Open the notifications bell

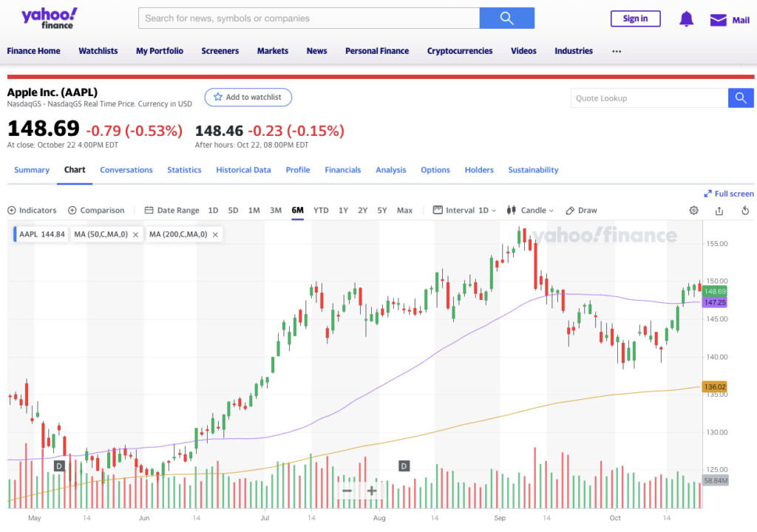pyautogui.click(x=686, y=19)
